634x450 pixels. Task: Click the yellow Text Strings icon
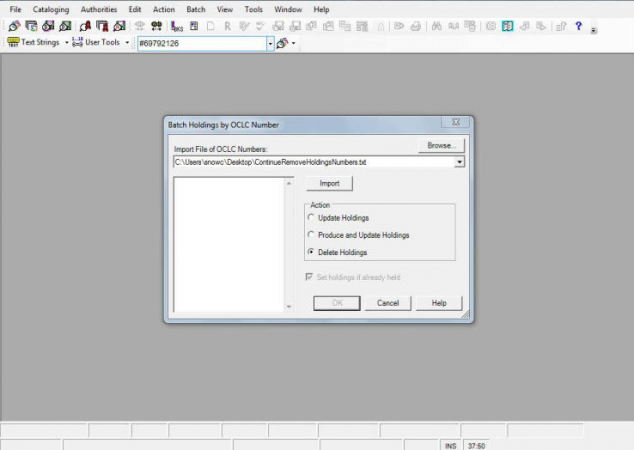tap(13, 42)
